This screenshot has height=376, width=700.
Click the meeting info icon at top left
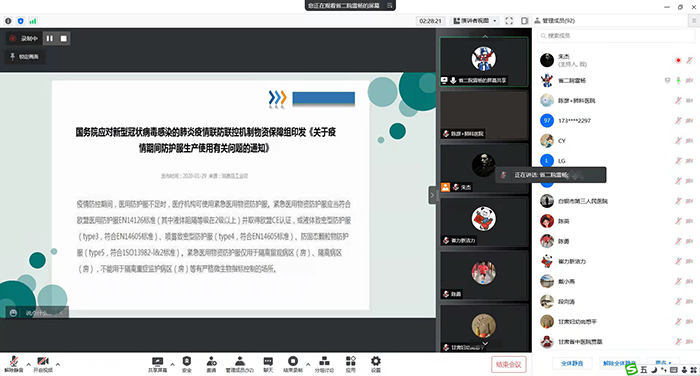click(x=8, y=21)
